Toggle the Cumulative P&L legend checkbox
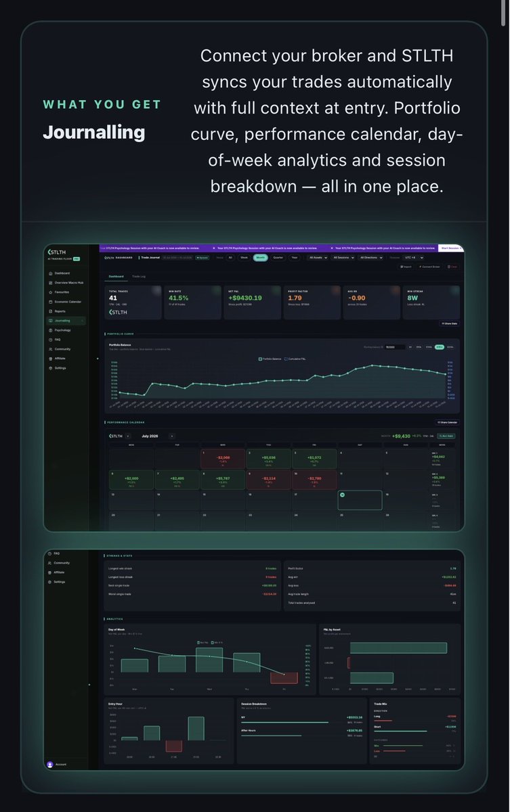Viewport: 510px width, 812px height. [286, 359]
